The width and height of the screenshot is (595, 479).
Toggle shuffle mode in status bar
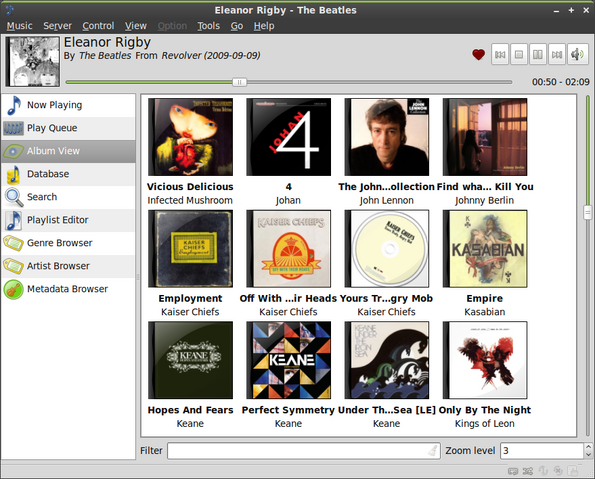tap(528, 471)
